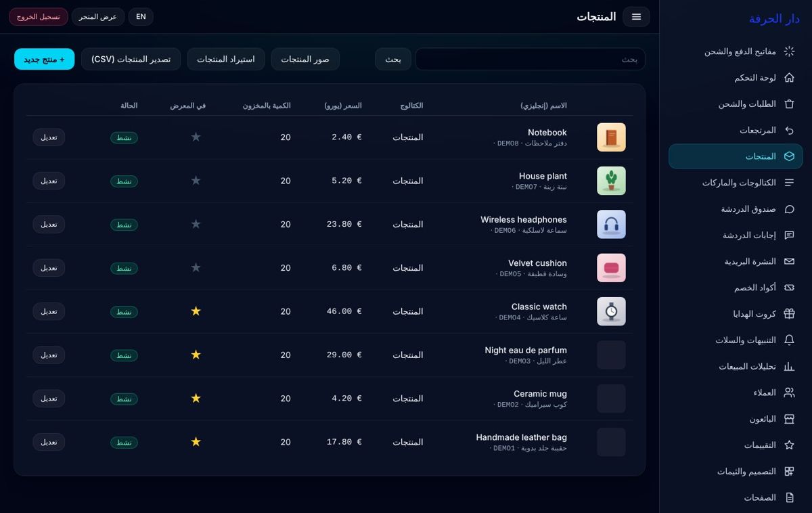Viewport: 812px width, 513px height.
Task: Click the + منتج جديد button
Action: tap(44, 59)
